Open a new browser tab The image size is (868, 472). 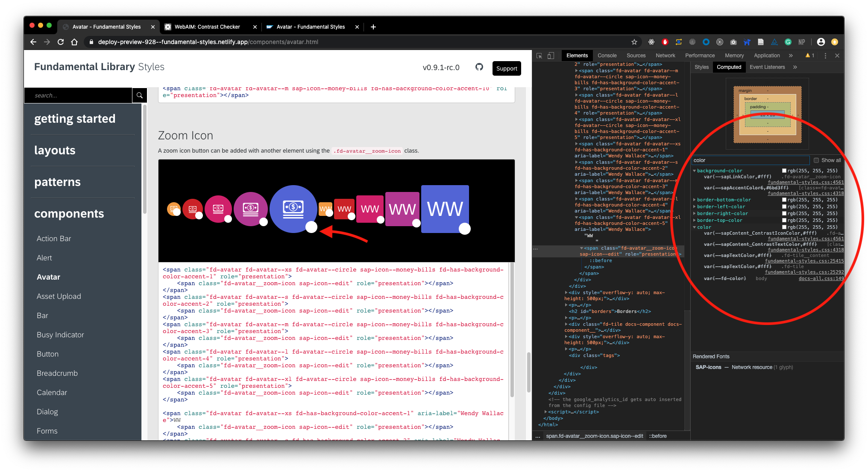(373, 27)
